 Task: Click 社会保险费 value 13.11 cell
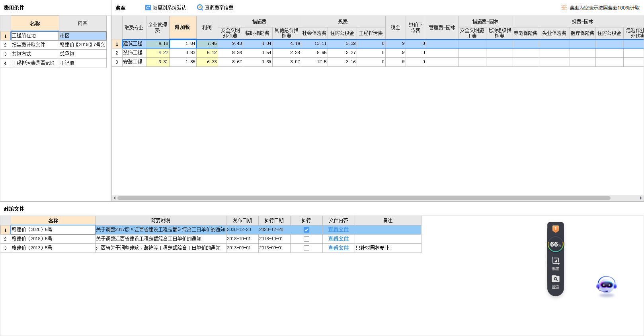click(314, 44)
